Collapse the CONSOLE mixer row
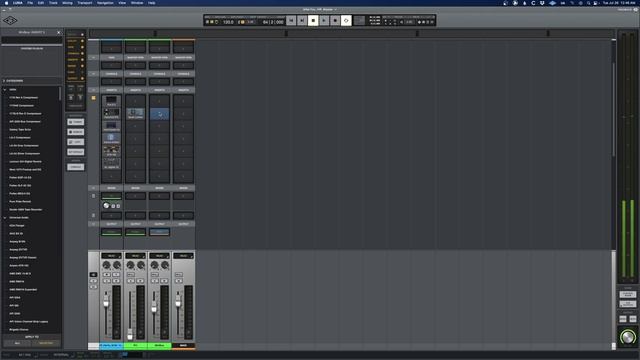The image size is (640, 360). pyautogui.click(x=93, y=74)
